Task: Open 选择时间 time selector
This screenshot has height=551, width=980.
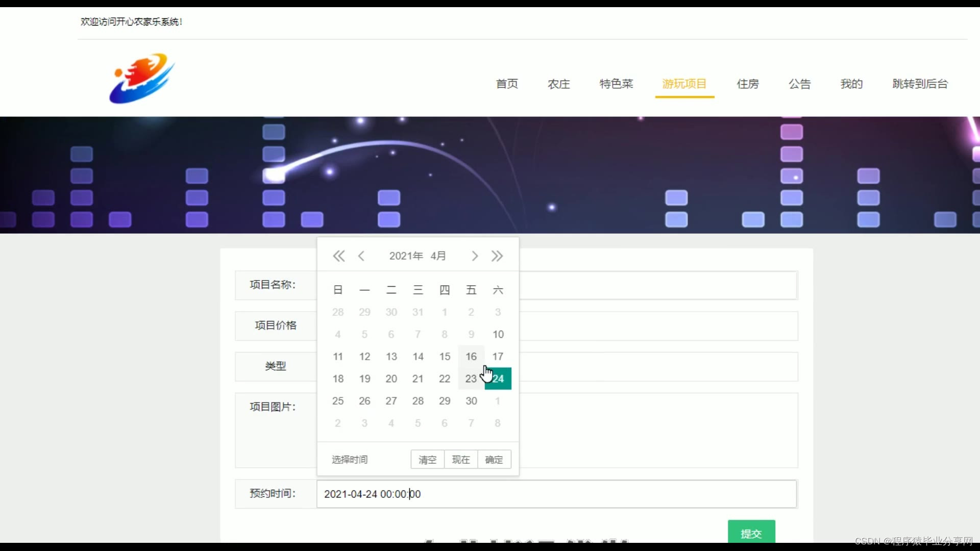Action: tap(350, 460)
